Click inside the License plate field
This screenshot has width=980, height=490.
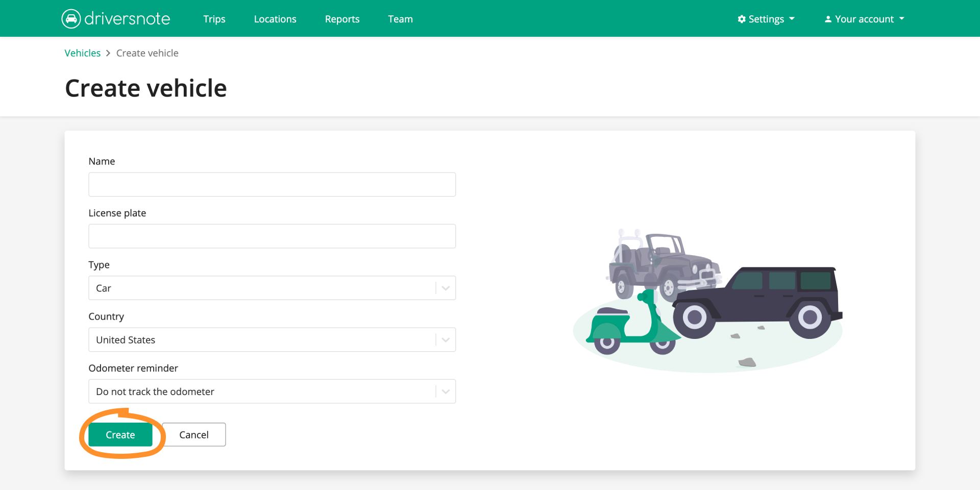coord(271,236)
